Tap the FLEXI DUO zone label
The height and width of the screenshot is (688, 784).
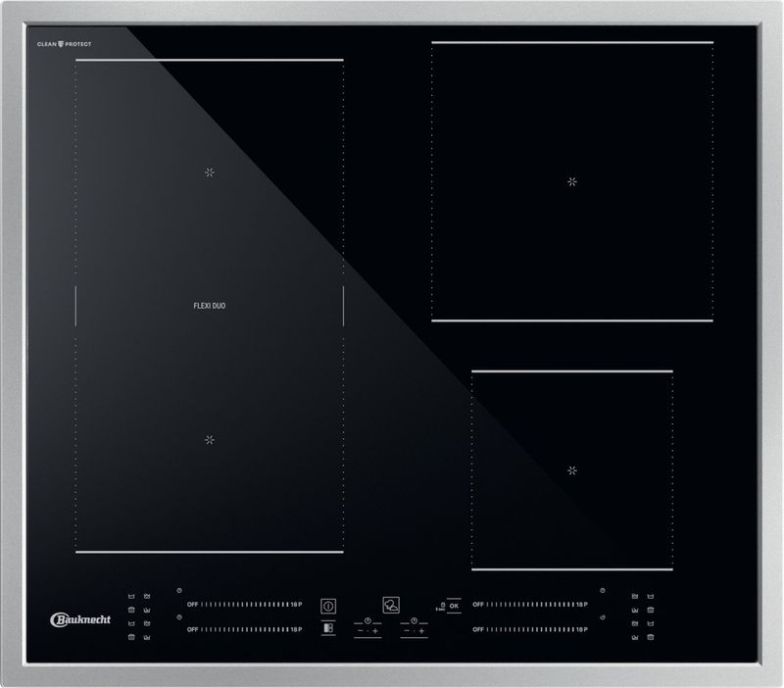click(210, 306)
